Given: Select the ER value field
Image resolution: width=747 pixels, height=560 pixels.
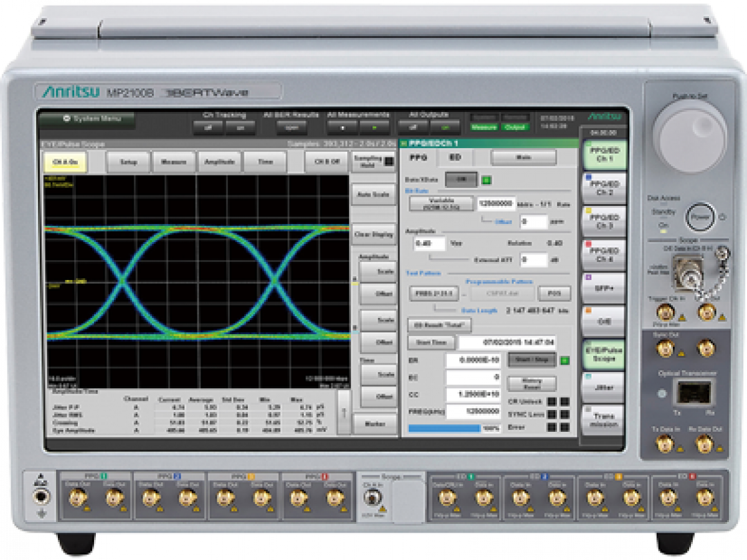Looking at the screenshot, I should [x=473, y=360].
